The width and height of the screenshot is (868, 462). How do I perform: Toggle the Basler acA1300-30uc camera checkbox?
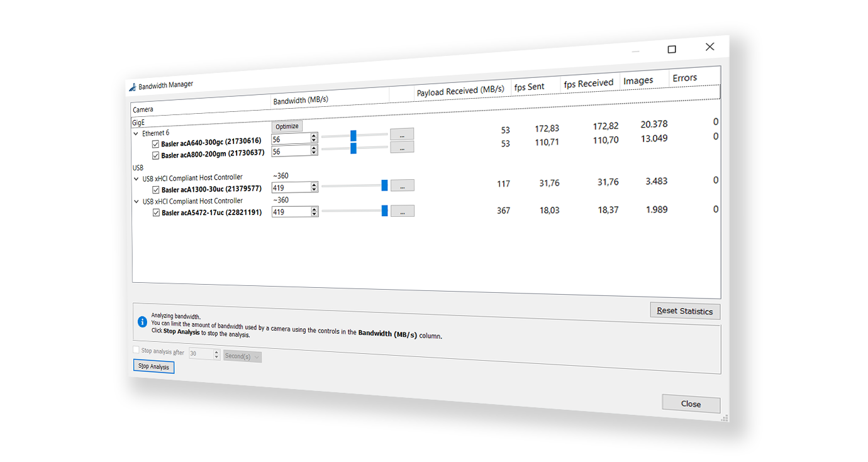click(156, 190)
